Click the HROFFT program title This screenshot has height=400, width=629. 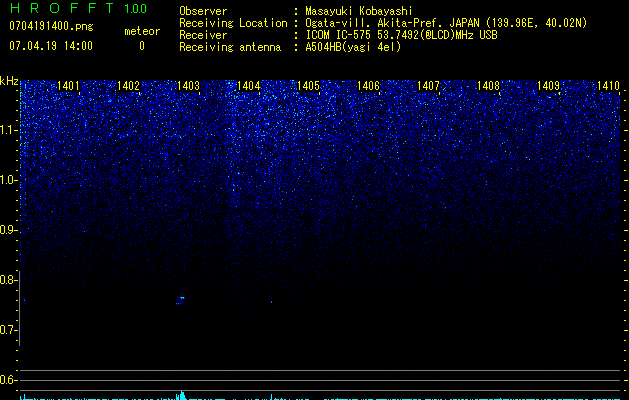click(62, 8)
